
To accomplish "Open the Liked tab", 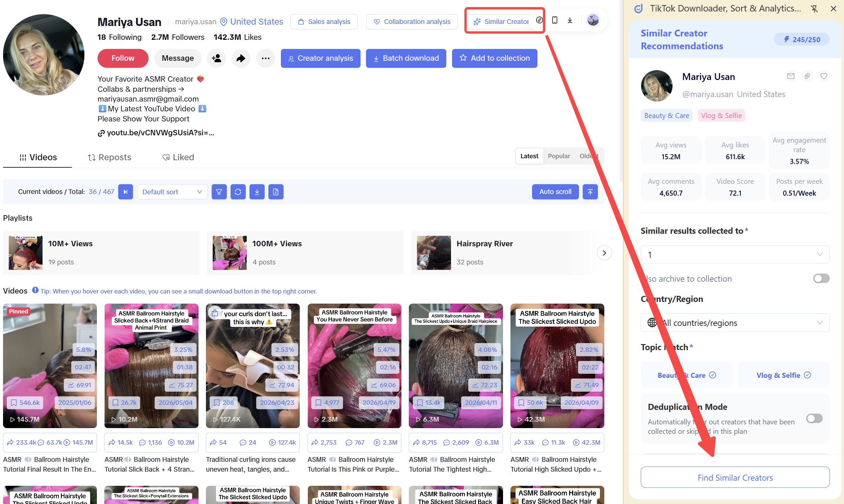I will click(x=178, y=157).
